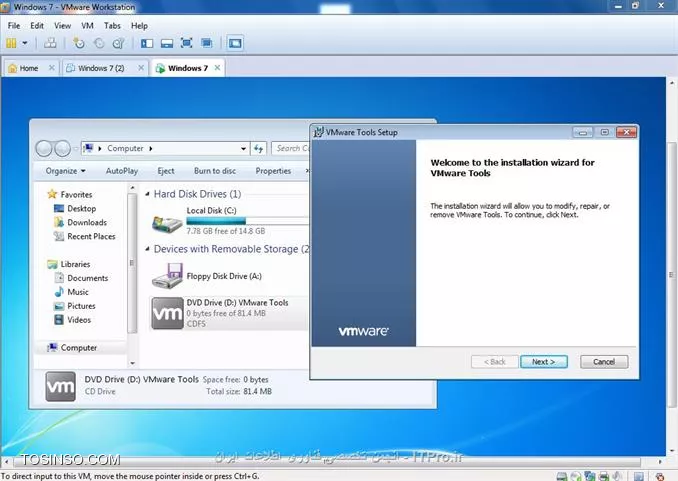
Task: Click CD/DVD device status bar icon
Action: pyautogui.click(x=576, y=476)
